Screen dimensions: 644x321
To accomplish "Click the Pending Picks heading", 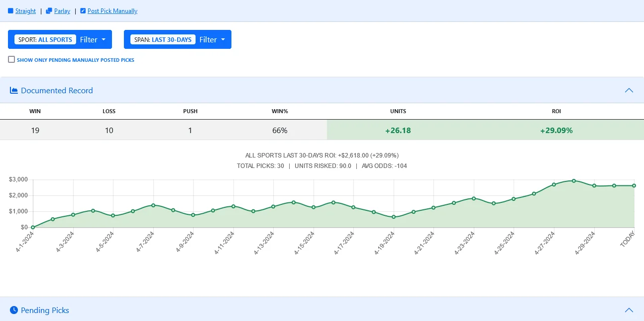I will 45,310.
